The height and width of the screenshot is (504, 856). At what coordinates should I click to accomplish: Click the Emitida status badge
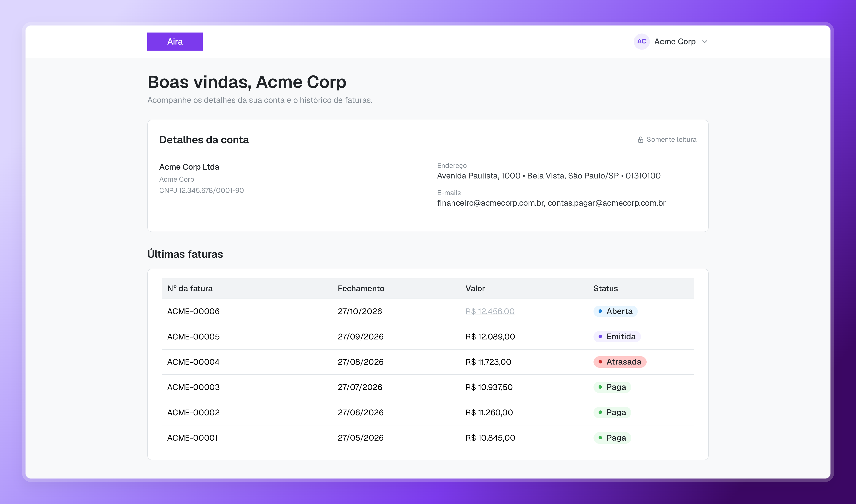click(x=617, y=336)
